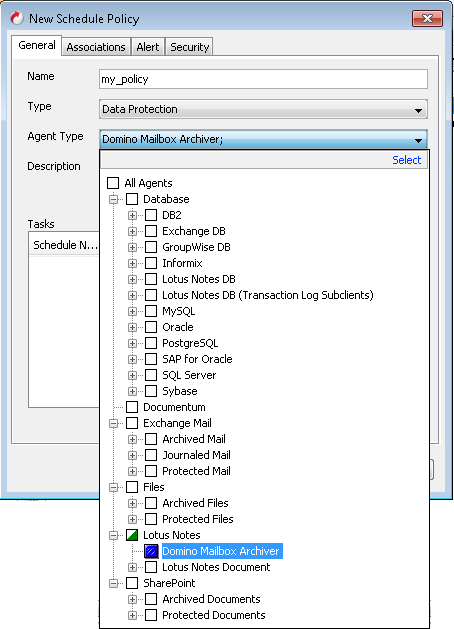Expand the Archived Mail node
Viewport: 454px width, 629px height.
tap(132, 439)
